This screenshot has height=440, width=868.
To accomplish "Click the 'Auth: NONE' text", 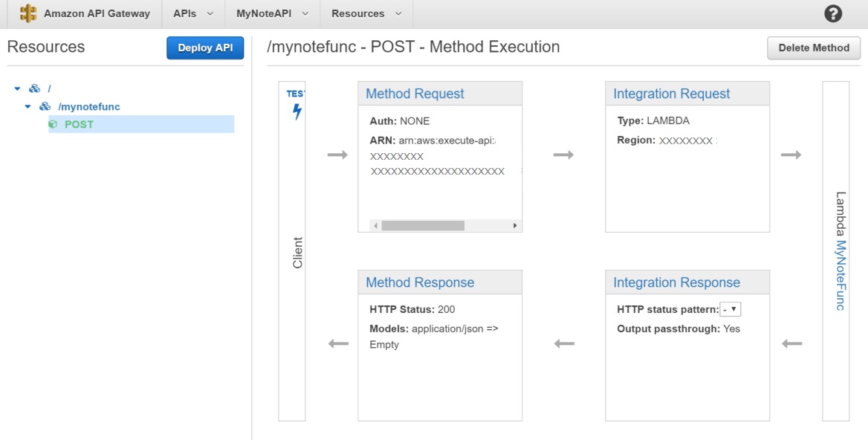I will pyautogui.click(x=400, y=120).
